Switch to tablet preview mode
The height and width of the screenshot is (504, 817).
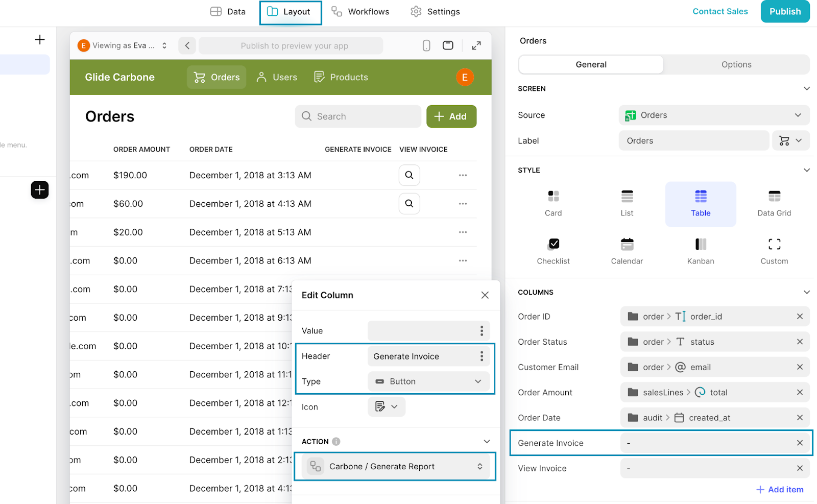(448, 45)
